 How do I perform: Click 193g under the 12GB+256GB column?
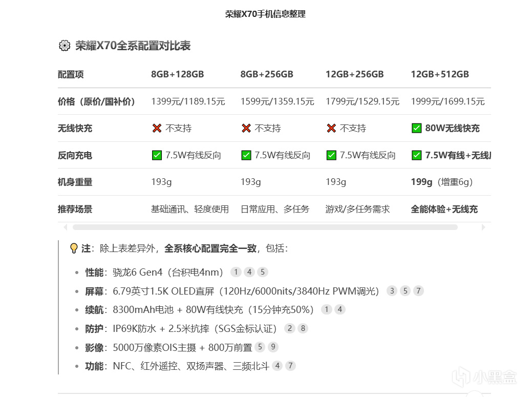[x=336, y=182]
